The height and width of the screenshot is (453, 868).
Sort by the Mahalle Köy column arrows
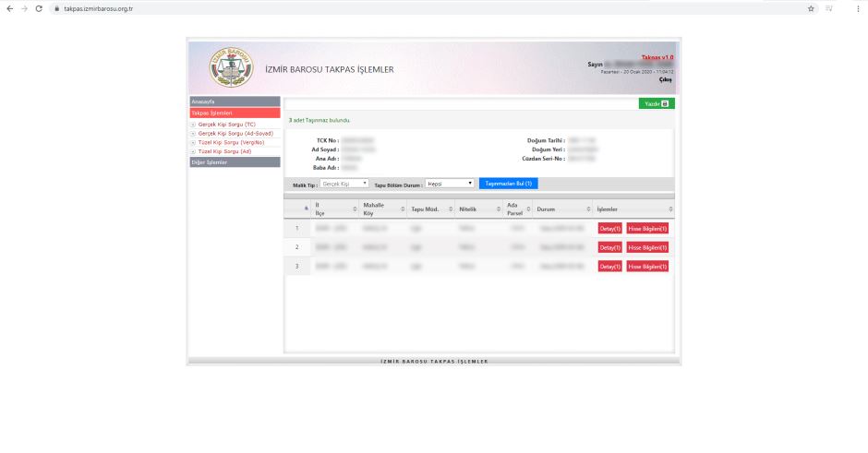pyautogui.click(x=403, y=209)
